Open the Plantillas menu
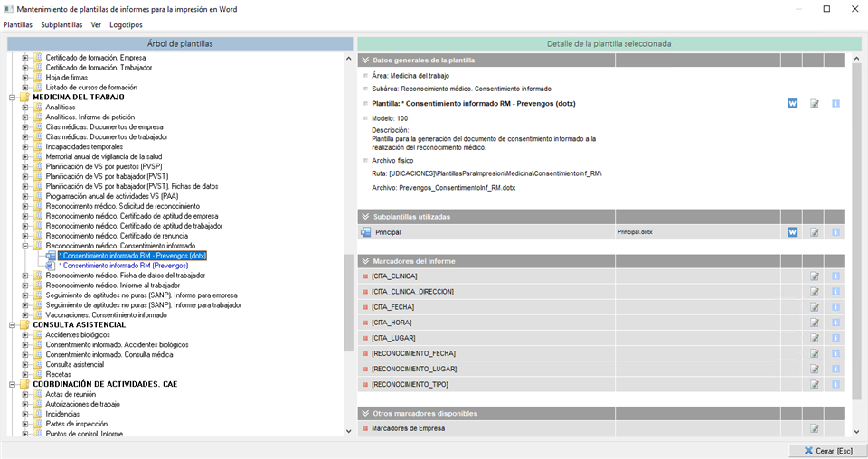Image resolution: width=868 pixels, height=459 pixels. tap(18, 25)
